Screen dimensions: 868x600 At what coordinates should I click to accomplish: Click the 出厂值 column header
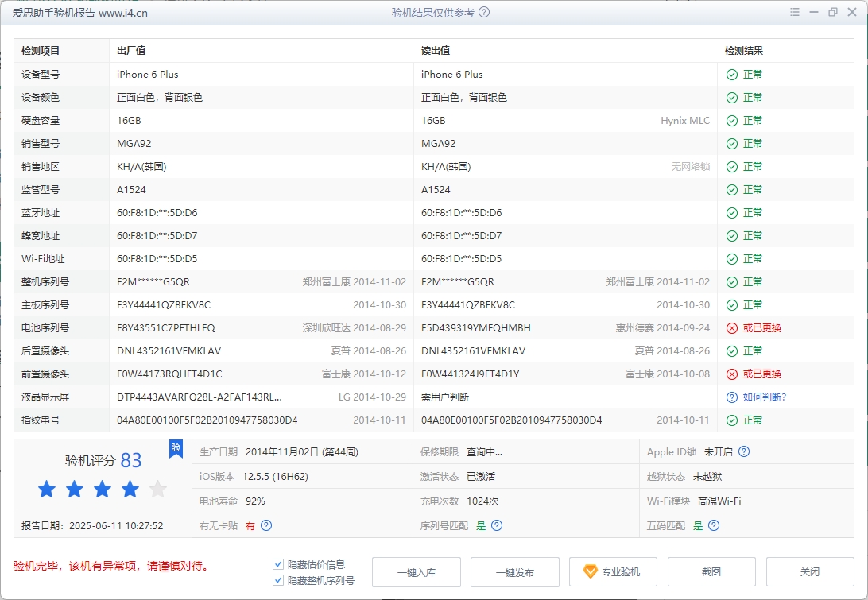pos(131,51)
